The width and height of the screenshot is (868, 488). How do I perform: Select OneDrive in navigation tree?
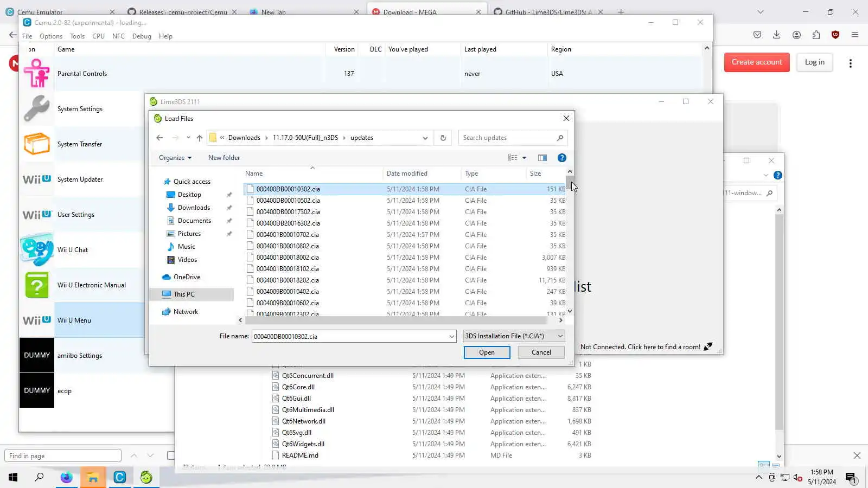(187, 277)
